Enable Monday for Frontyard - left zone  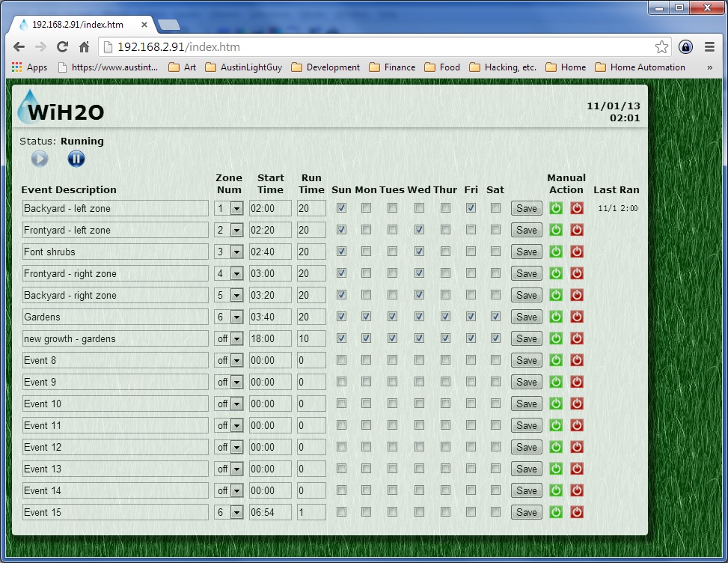tap(366, 230)
